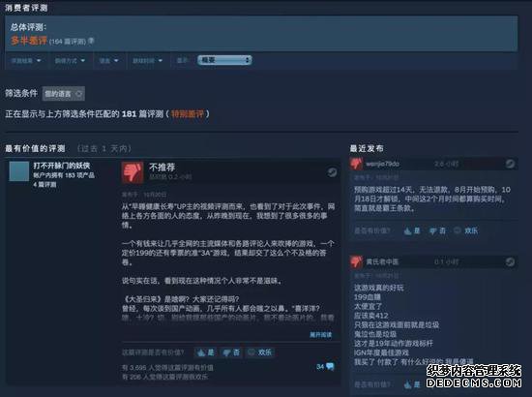Open the profile link 打不开脉门的妖侠
532x397 pixels.
click(61, 166)
